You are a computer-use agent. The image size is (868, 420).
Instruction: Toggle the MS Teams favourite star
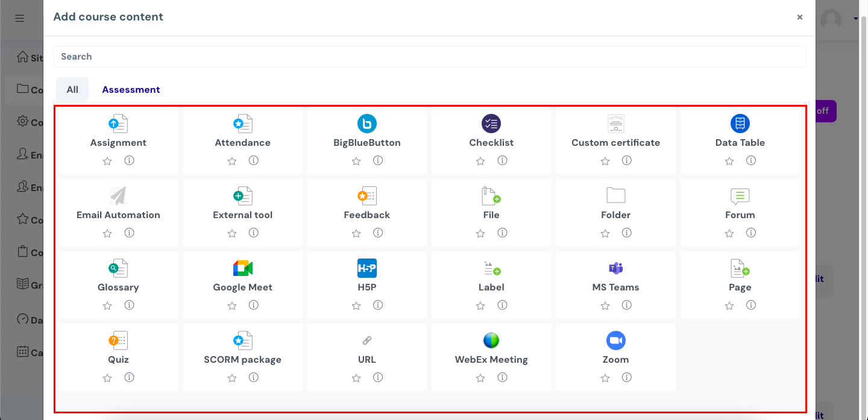(605, 306)
